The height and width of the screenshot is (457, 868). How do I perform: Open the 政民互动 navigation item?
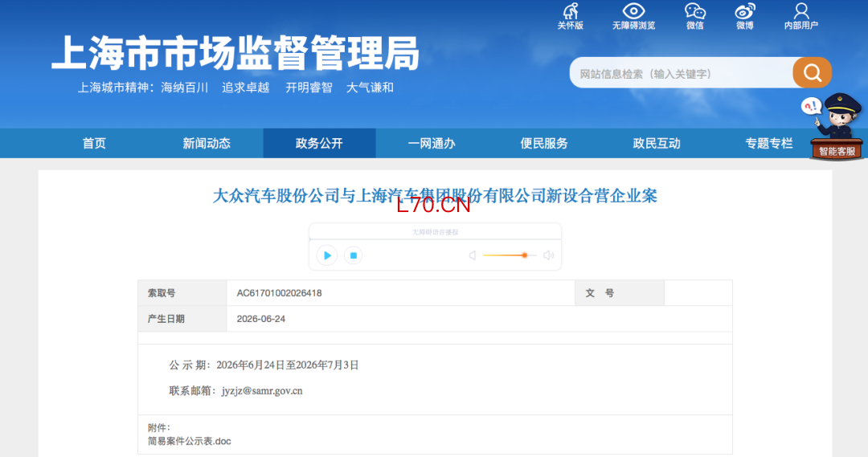657,143
